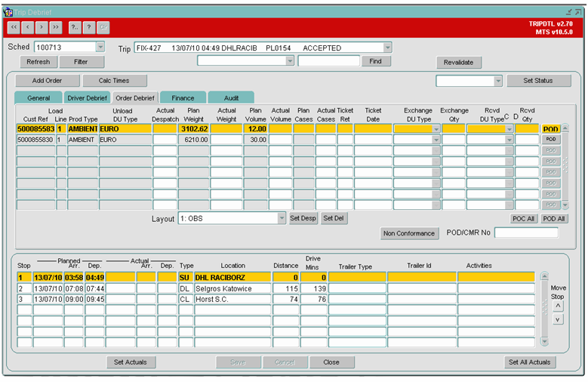Image resolution: width=588 pixels, height=382 pixels.
Task: Click the Refresh button
Action: [38, 62]
